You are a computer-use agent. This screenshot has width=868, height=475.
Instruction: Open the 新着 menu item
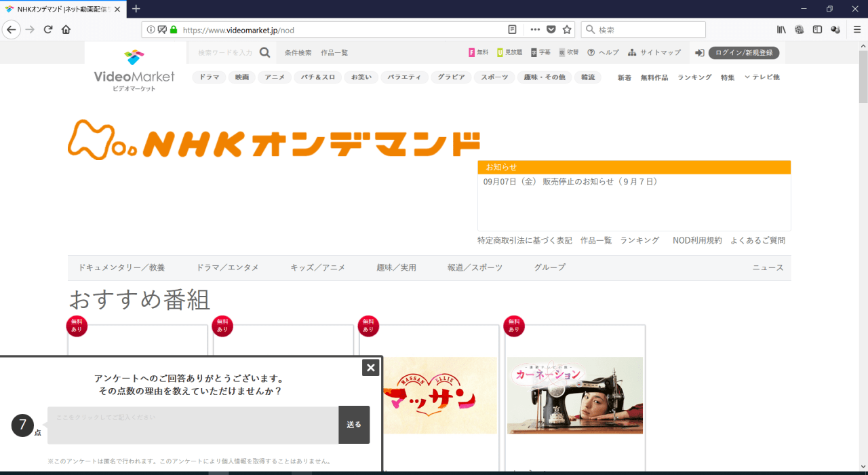click(x=625, y=77)
